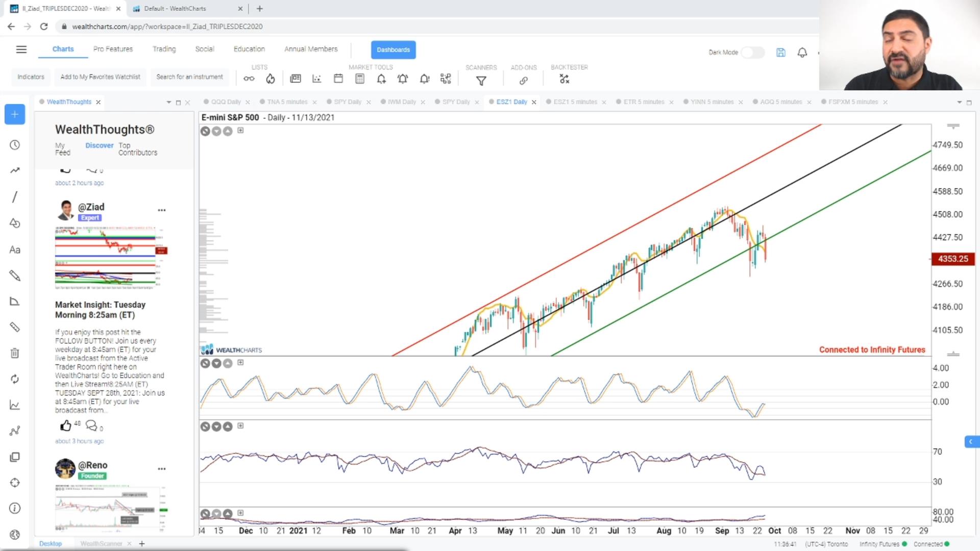Switch to ETR 5 minutes chart tab
The height and width of the screenshot is (551, 980).
pos(644,102)
